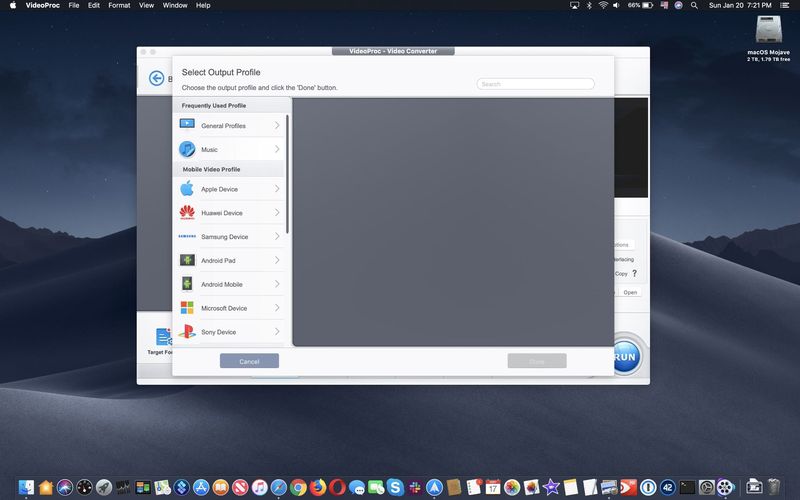Click the Huawei logo icon

(x=187, y=212)
